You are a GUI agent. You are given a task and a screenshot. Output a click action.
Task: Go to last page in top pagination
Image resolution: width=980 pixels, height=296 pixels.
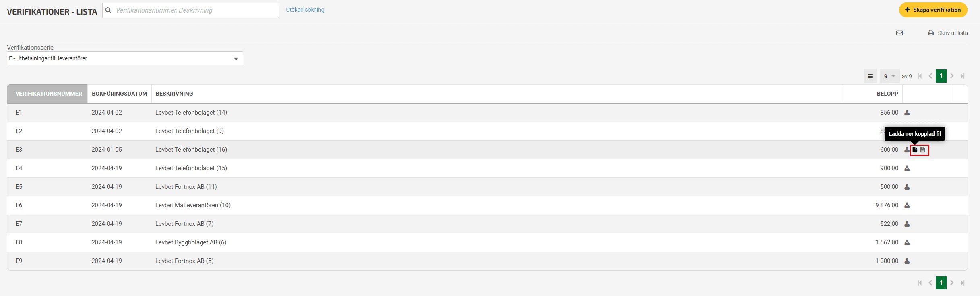tap(963, 76)
